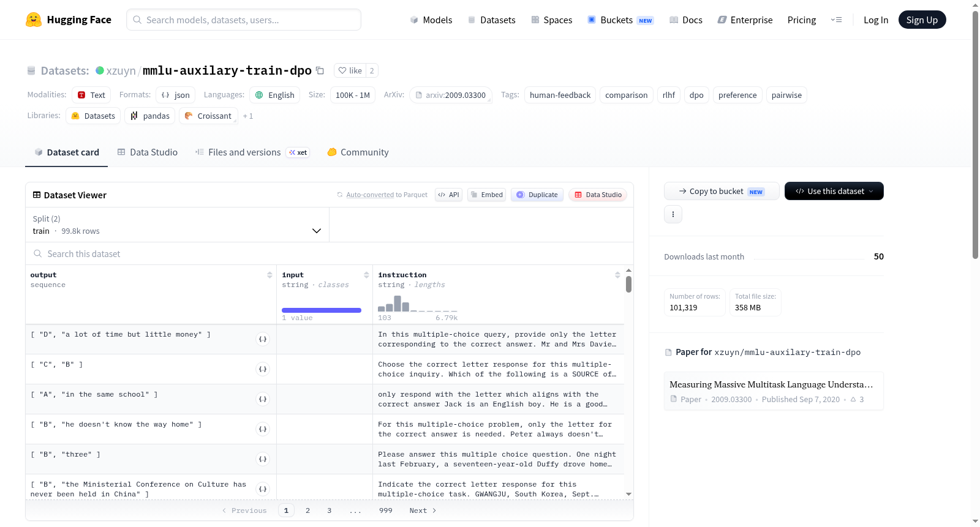Select the pairwise tag
Viewport: 980px width, 527px height.
coord(786,95)
